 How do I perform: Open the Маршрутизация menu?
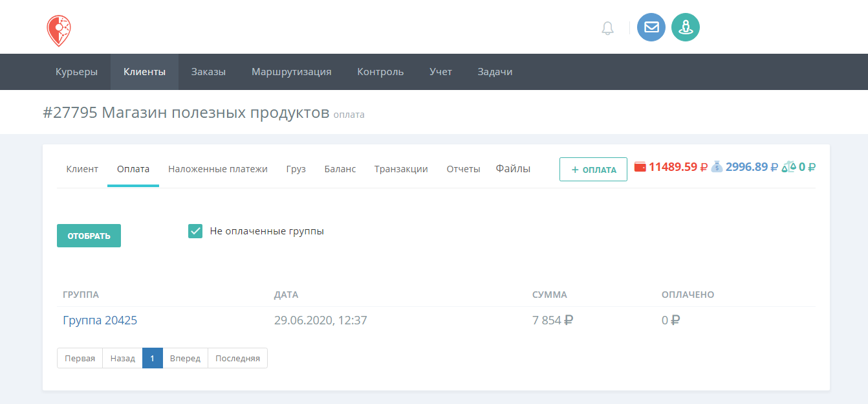(292, 72)
